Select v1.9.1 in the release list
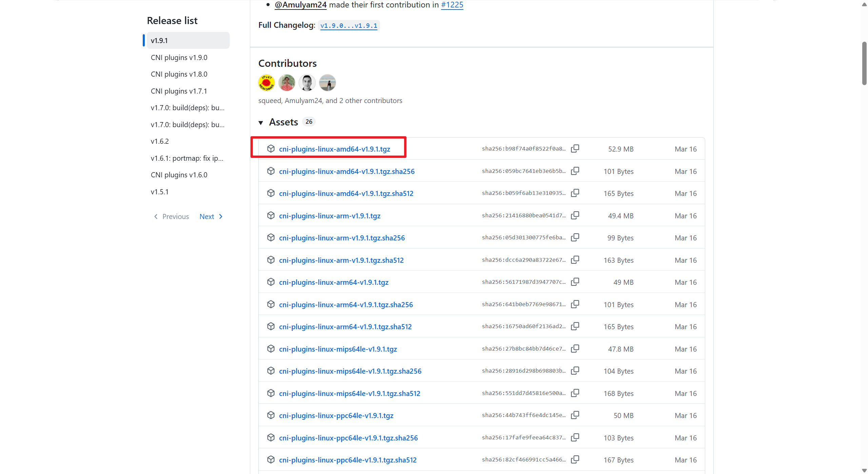868x474 pixels. pyautogui.click(x=188, y=40)
